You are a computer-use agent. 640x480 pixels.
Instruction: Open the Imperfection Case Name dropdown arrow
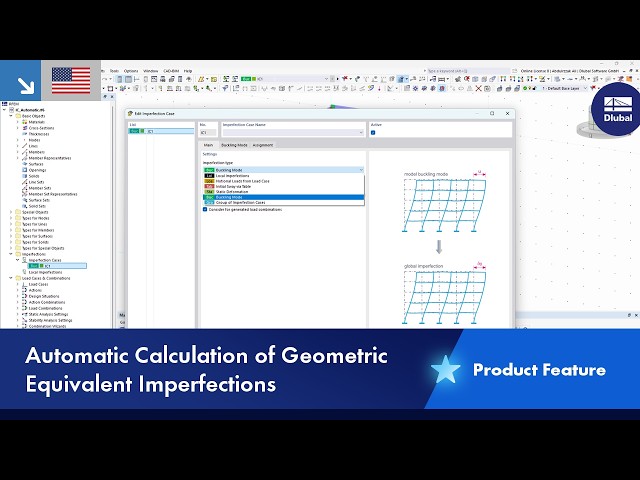pyautogui.click(x=361, y=133)
